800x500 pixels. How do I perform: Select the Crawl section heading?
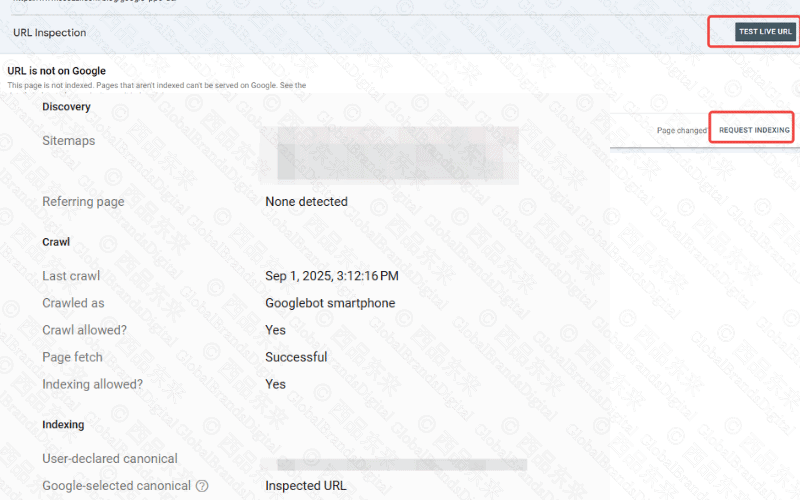click(x=56, y=242)
